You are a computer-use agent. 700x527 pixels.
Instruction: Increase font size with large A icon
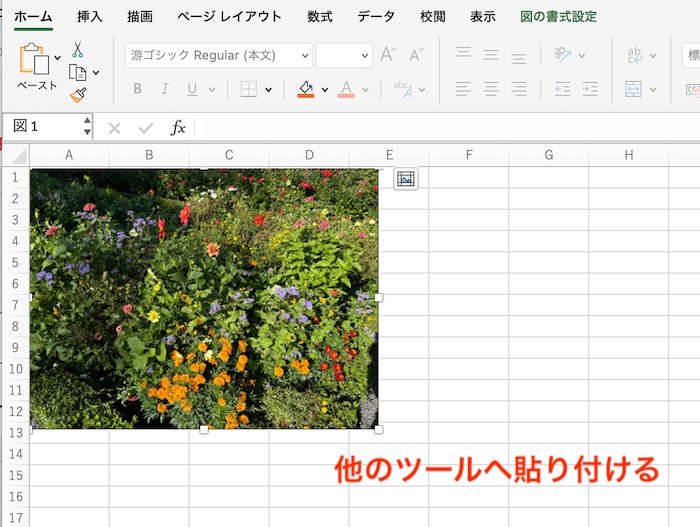(388, 55)
